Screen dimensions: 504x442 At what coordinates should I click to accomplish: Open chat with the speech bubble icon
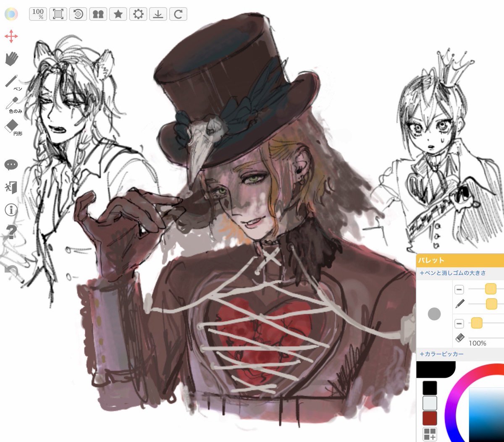[x=11, y=165]
